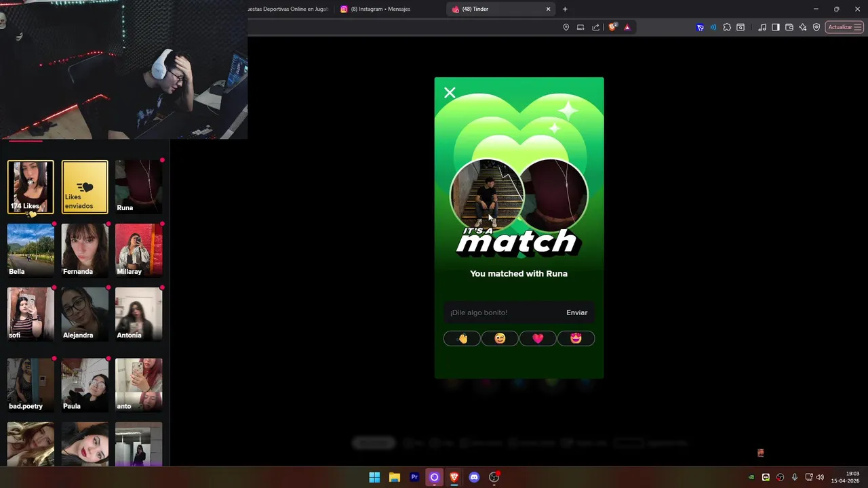Send the heart-eyes emoji reaction

pos(576,338)
